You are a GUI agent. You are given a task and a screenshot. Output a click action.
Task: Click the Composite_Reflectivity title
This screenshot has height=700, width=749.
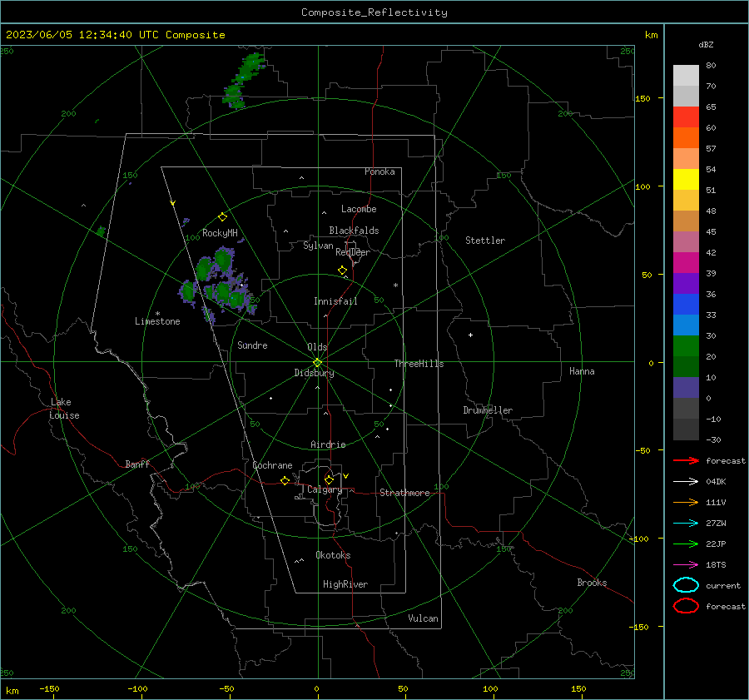click(x=374, y=12)
